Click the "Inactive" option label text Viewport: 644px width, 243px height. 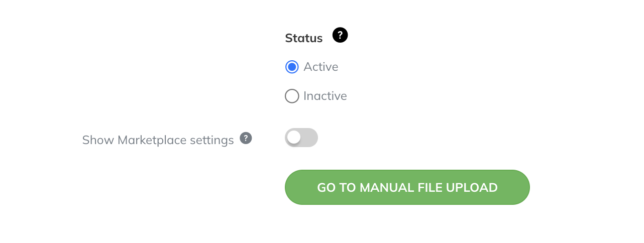(x=325, y=96)
